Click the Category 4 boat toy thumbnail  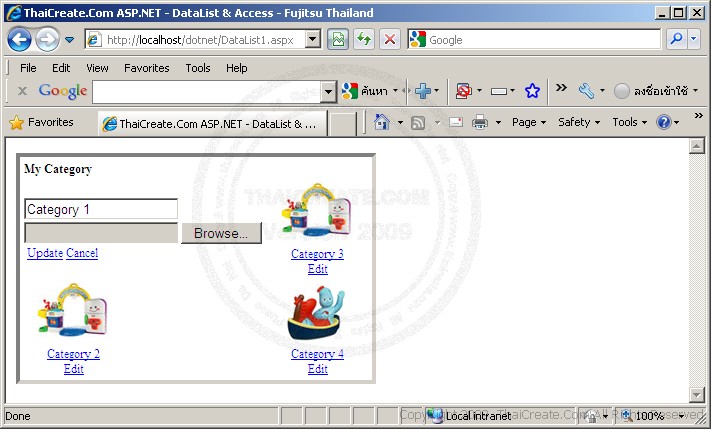[317, 313]
